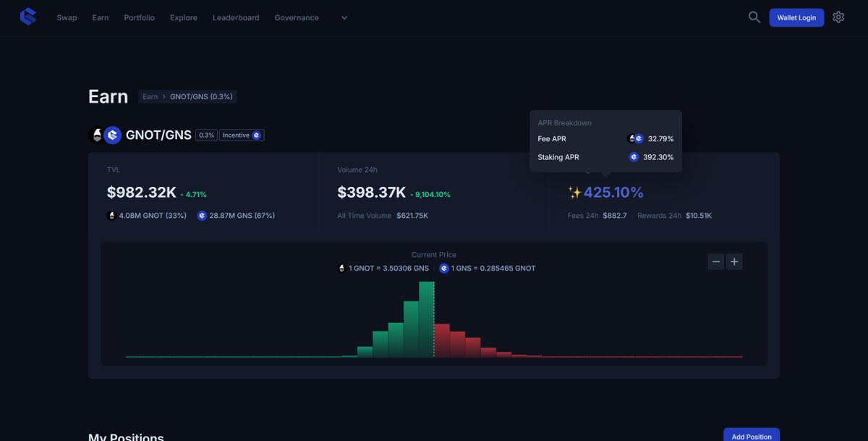The width and height of the screenshot is (868, 441).
Task: Click the GNS token icon beside the pair title
Action: coord(112,135)
